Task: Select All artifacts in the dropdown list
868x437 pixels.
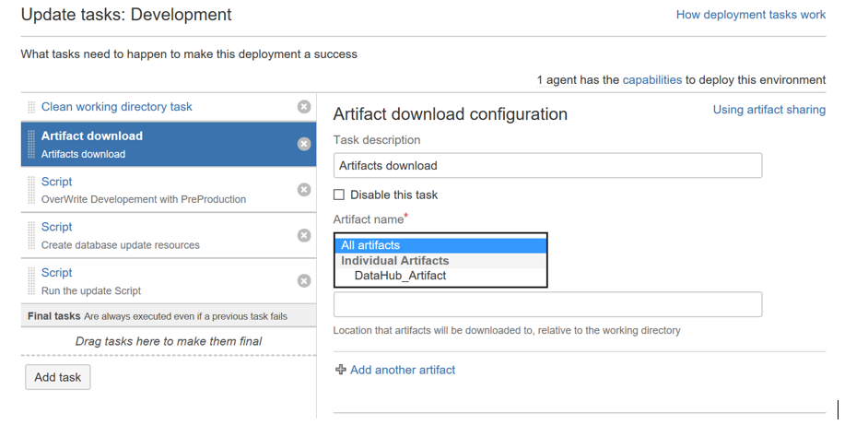Action: pos(440,245)
